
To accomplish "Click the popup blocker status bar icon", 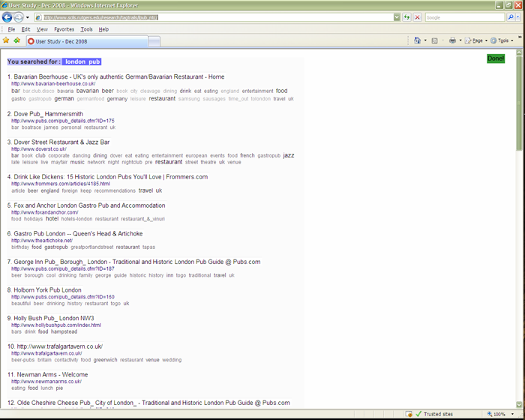I will 409,414.
